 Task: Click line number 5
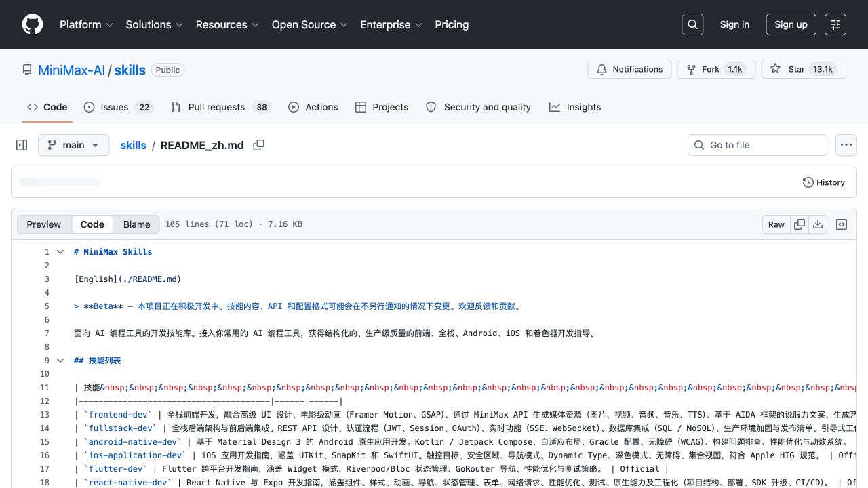point(47,306)
